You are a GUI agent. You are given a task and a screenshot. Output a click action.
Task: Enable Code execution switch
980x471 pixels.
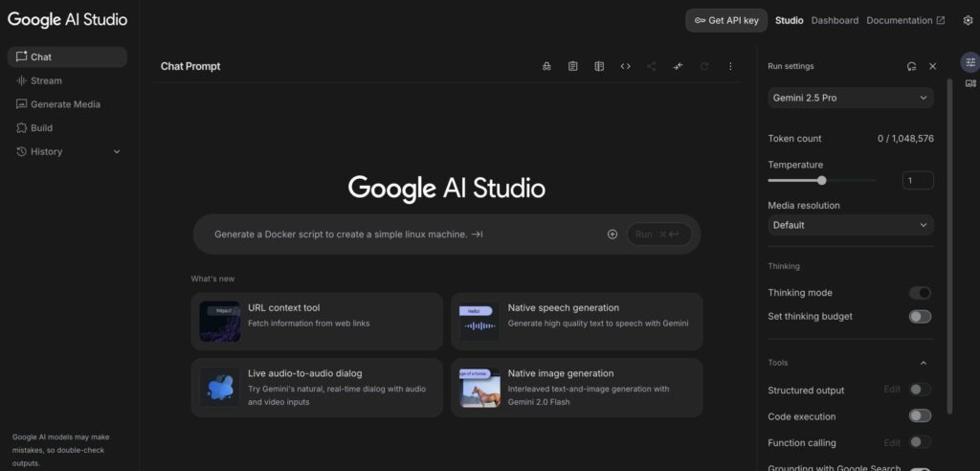click(x=920, y=416)
